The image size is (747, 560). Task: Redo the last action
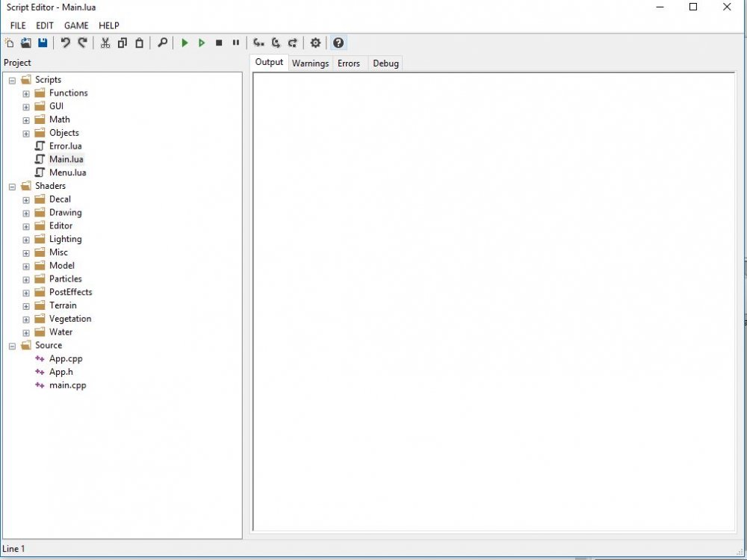[x=82, y=43]
